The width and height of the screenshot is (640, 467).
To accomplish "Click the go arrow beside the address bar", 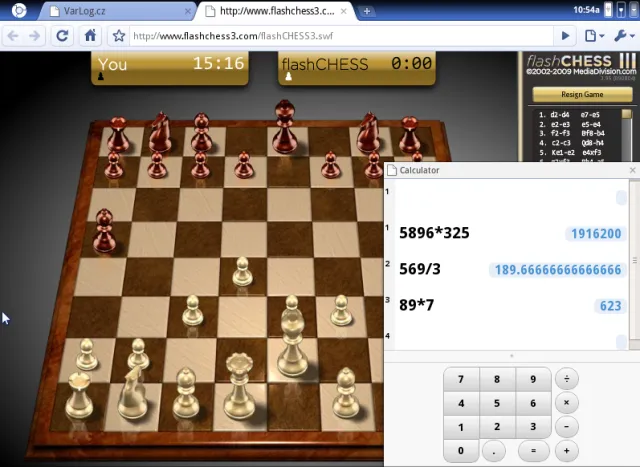I will pos(565,36).
